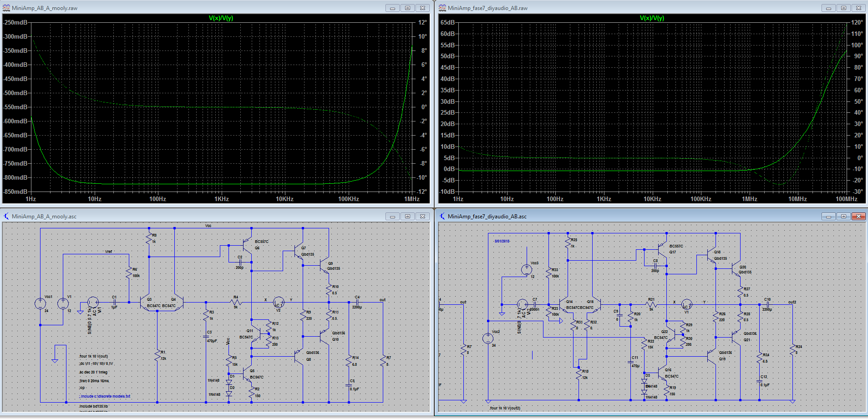This screenshot has height=419, width=868.
Task: Click the -550mdB axis label in mooly plot
Action: (15, 107)
